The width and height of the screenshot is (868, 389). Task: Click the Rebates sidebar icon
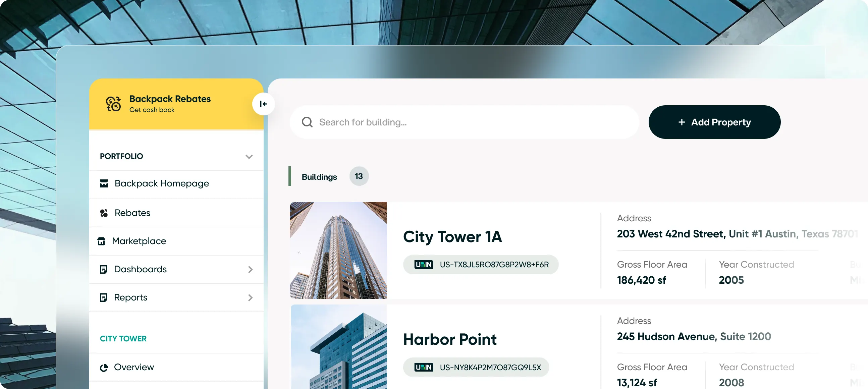(104, 213)
